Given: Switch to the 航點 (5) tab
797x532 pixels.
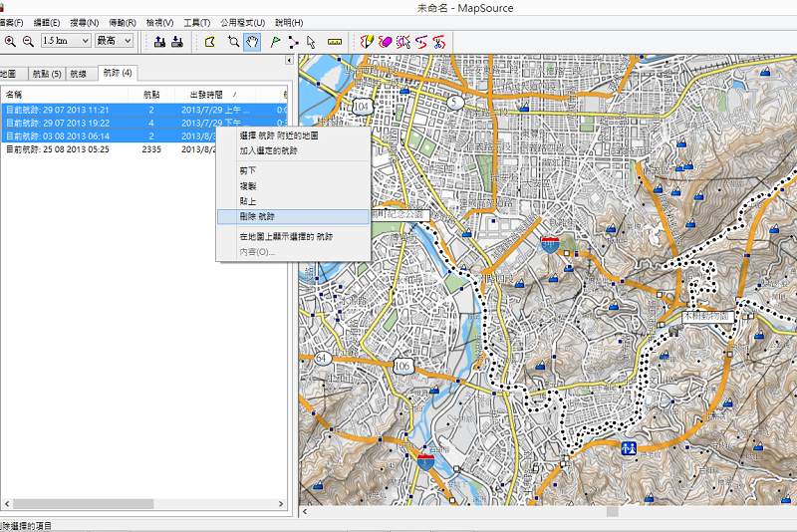Looking at the screenshot, I should [x=46, y=74].
